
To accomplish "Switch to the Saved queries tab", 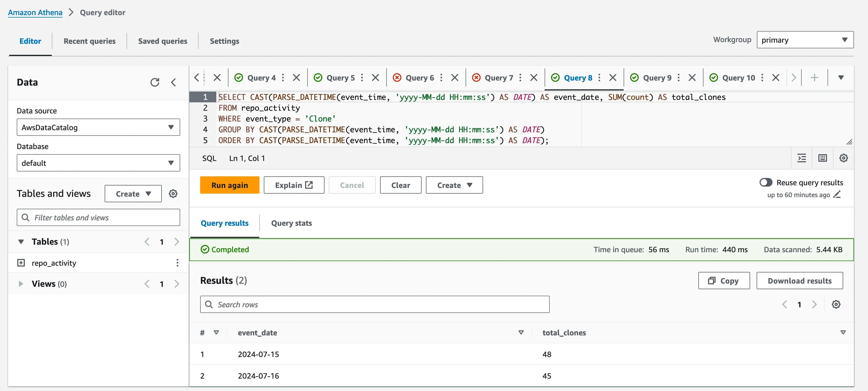I will coord(163,41).
